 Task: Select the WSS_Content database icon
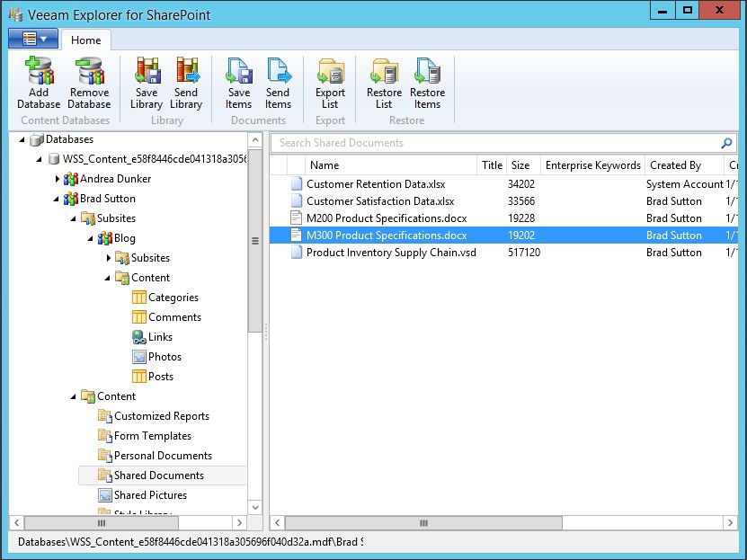pos(54,159)
